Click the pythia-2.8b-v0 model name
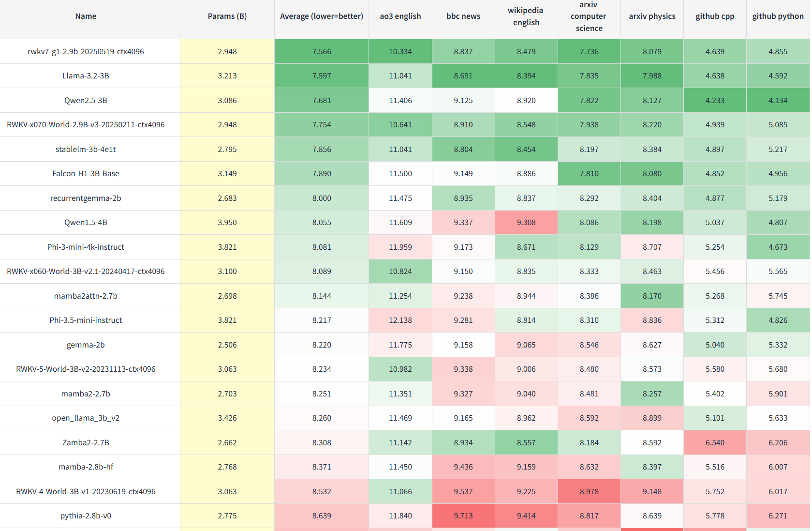Screen dimensions: 812x531 tap(86, 516)
